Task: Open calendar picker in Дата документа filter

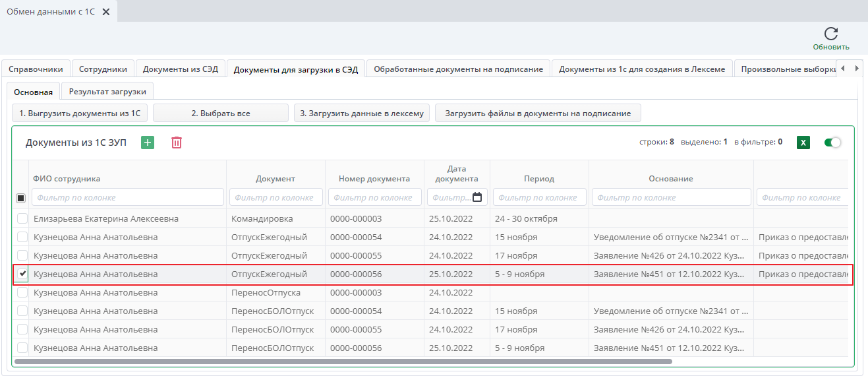Action: 477,197
